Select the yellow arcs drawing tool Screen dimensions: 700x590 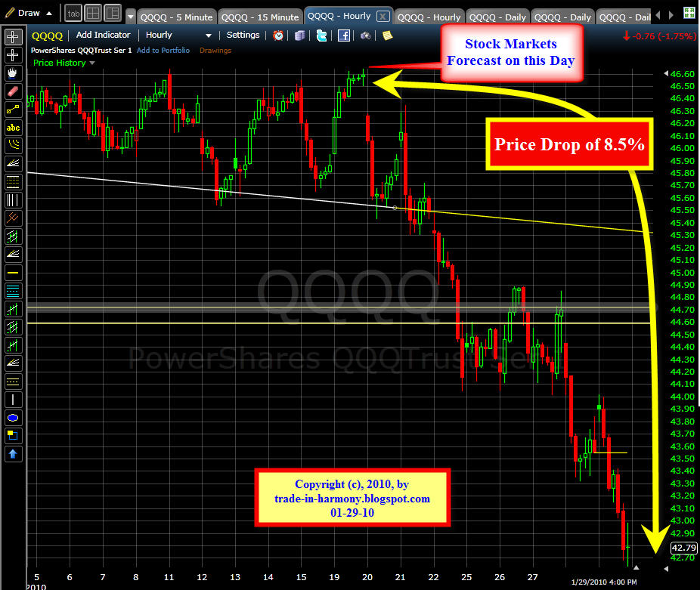pos(13,146)
